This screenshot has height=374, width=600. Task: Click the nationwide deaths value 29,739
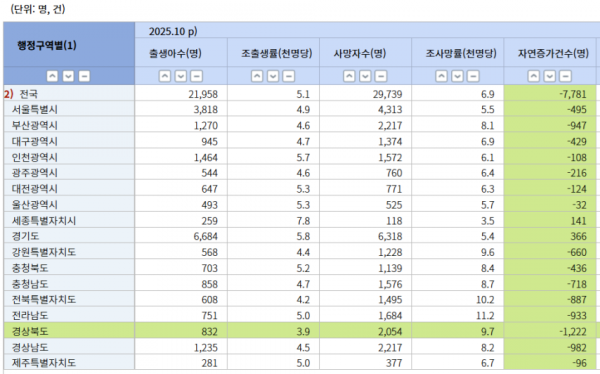(388, 94)
